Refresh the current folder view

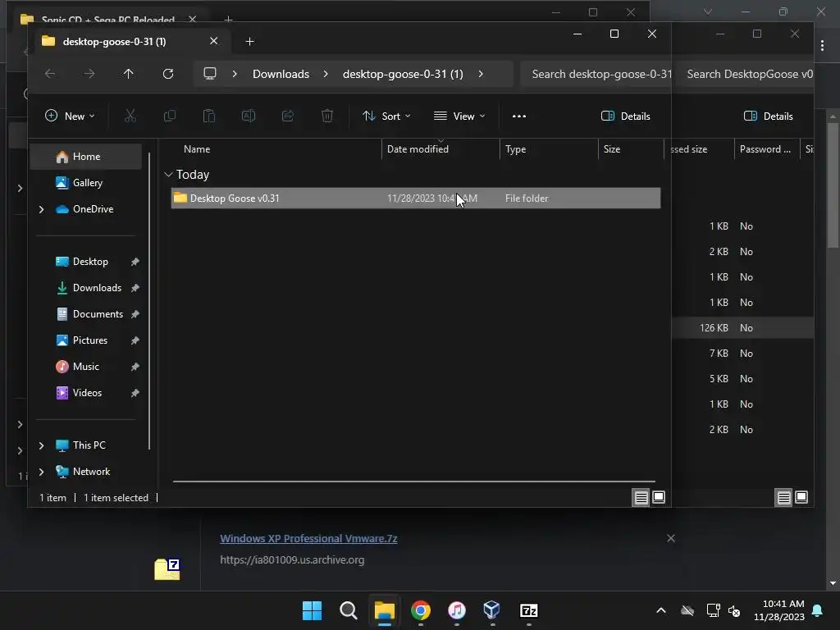(x=168, y=74)
